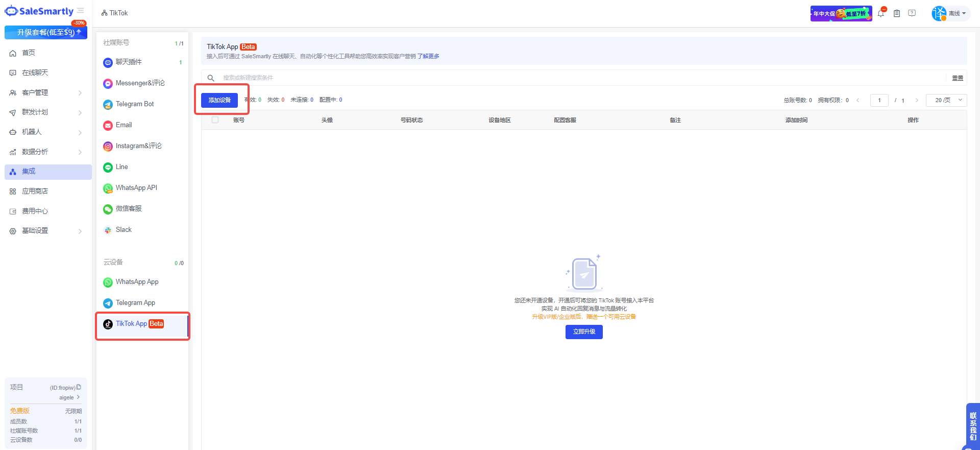This screenshot has width=980, height=450.
Task: Click the 升级套餐 upgrade plan button
Action: (x=46, y=32)
